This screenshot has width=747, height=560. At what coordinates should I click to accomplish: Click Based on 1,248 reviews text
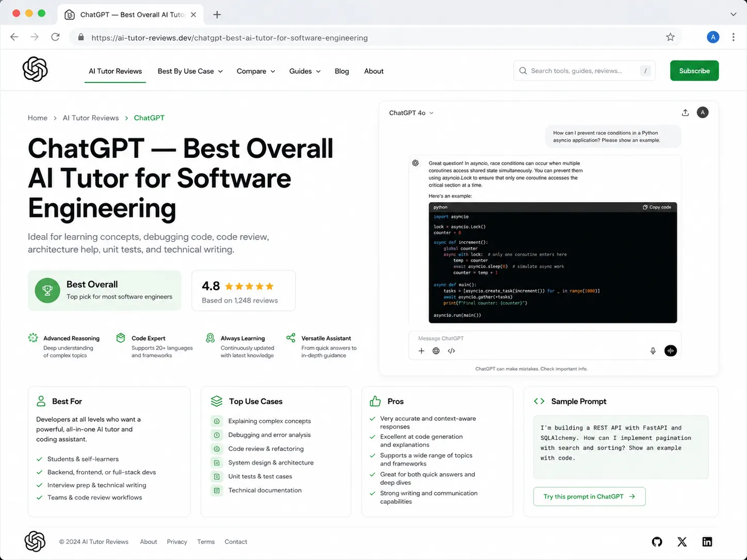[240, 300]
